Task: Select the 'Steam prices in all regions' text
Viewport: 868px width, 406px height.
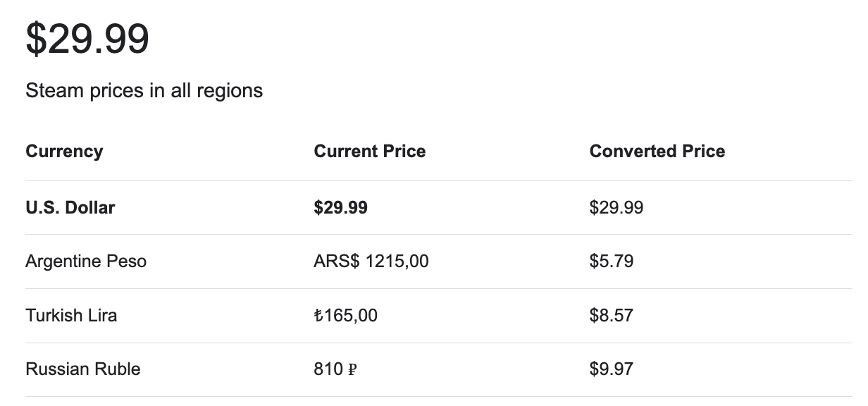Action: [144, 91]
